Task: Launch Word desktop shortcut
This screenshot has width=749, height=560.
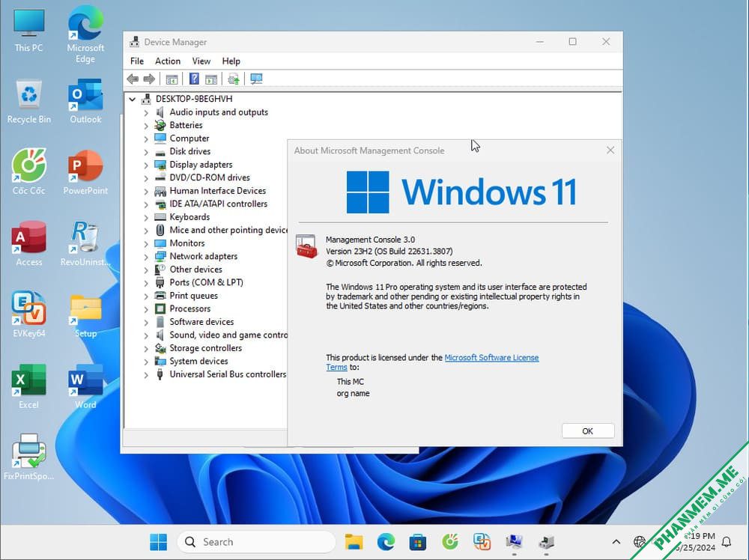Action: point(85,387)
